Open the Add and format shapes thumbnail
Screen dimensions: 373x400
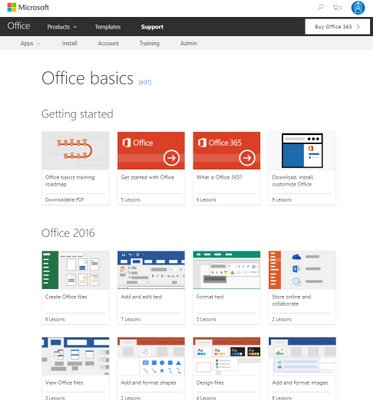tap(151, 356)
